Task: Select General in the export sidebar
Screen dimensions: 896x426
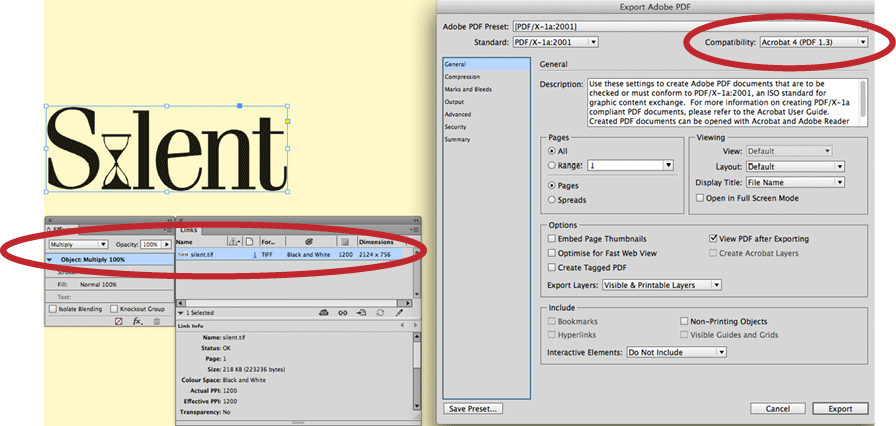Action: pos(487,65)
